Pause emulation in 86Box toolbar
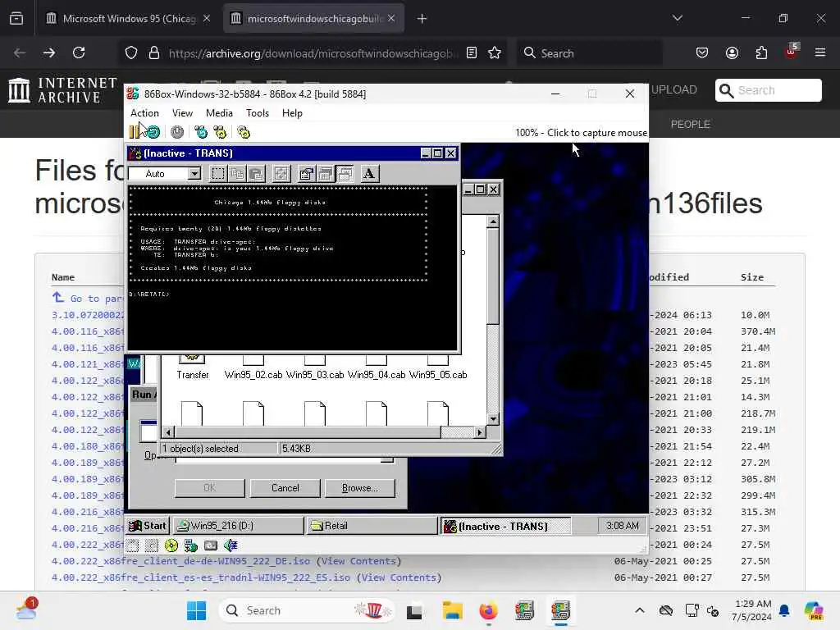Viewport: 840px width, 630px height. point(134,132)
